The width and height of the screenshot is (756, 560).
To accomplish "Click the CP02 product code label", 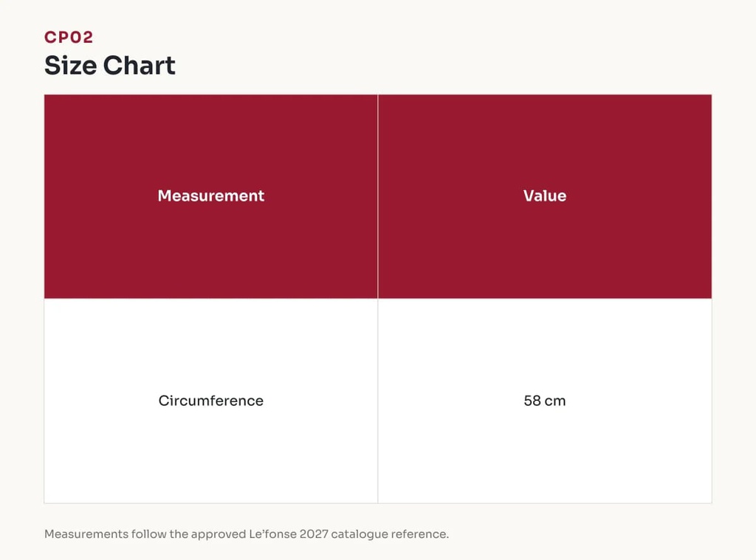I will [x=69, y=37].
